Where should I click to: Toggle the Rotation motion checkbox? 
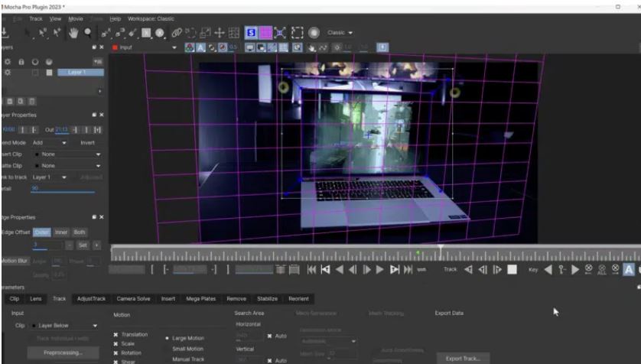coord(116,353)
